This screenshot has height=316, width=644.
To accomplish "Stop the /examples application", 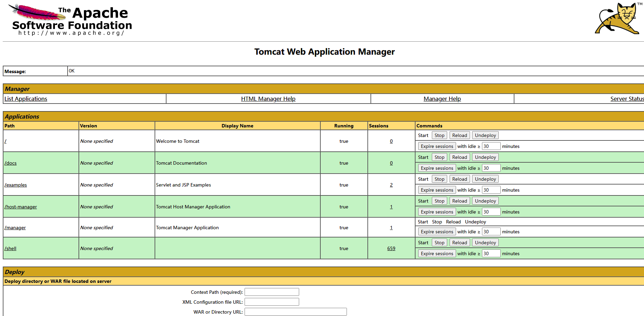I will pyautogui.click(x=439, y=179).
